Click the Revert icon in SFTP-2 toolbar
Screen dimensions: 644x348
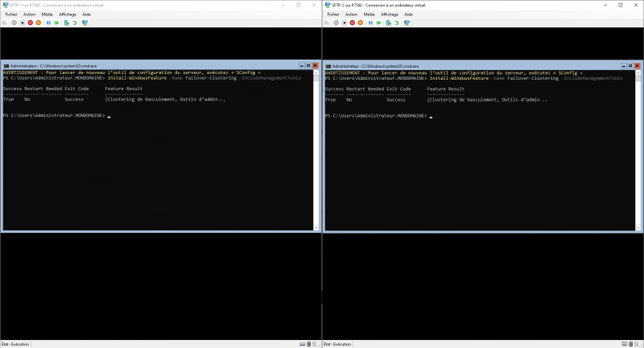pos(397,23)
